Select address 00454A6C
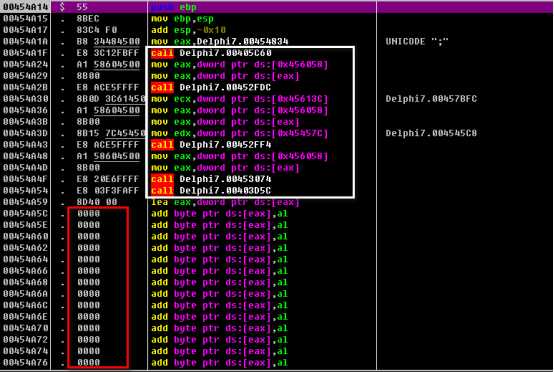Screen dimensions: 554x372 click(25, 305)
